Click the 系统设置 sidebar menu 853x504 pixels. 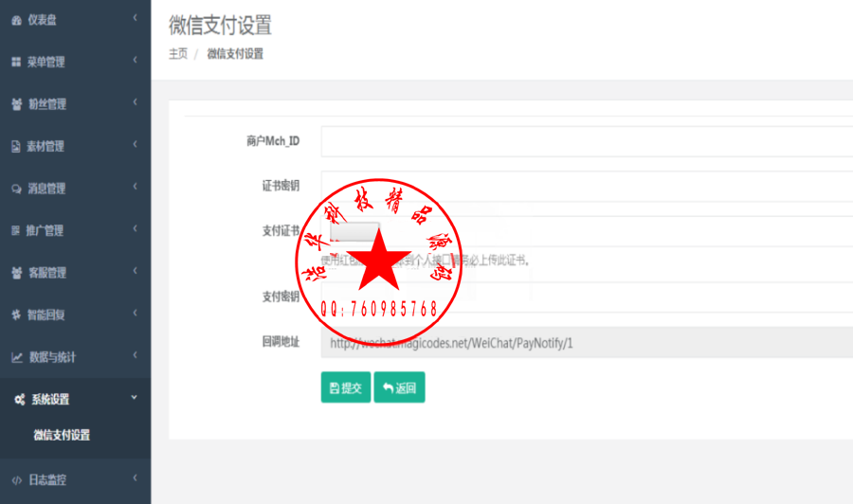pos(75,400)
